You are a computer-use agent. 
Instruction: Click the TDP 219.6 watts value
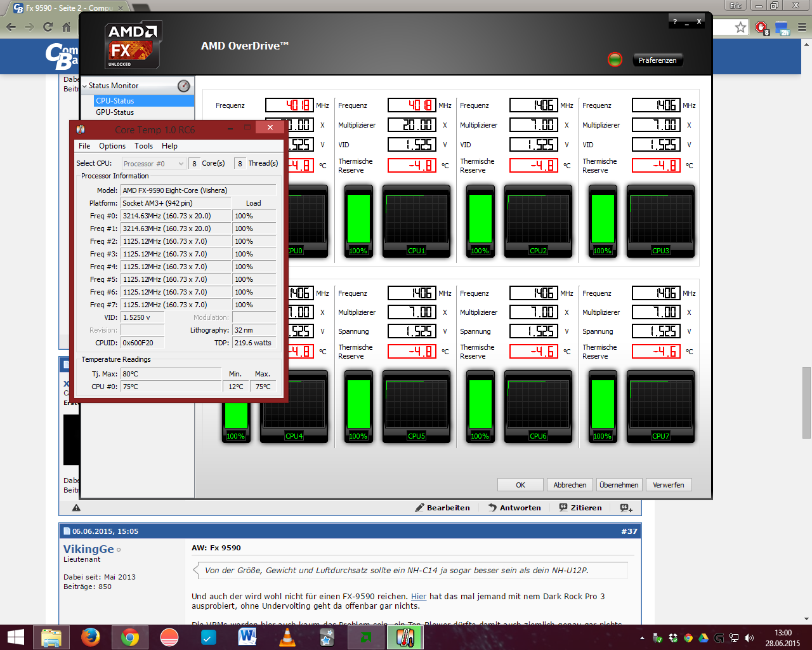[254, 343]
